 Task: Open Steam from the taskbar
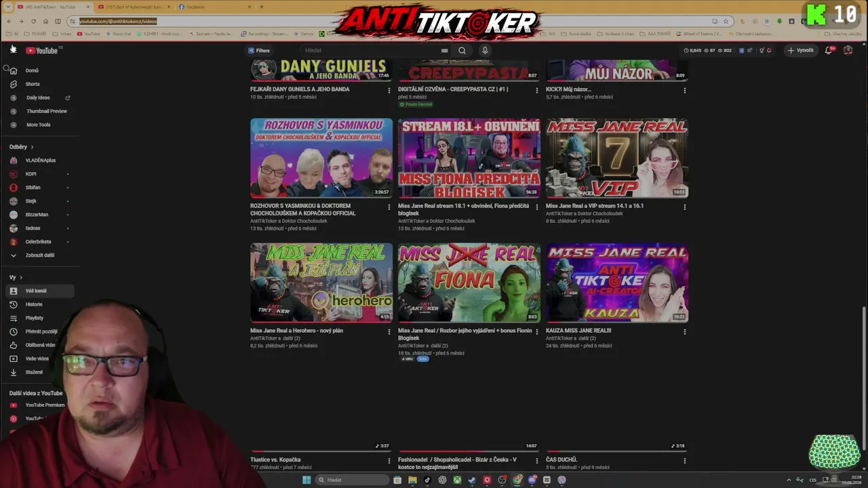coord(472,480)
